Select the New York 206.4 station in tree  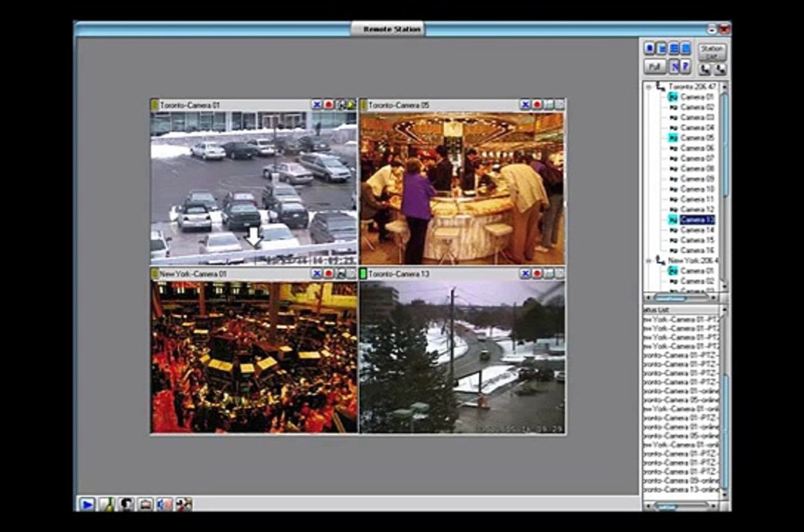point(692,261)
